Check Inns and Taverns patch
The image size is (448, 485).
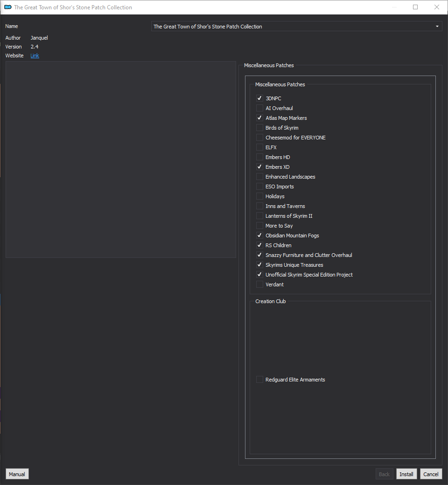[259, 206]
